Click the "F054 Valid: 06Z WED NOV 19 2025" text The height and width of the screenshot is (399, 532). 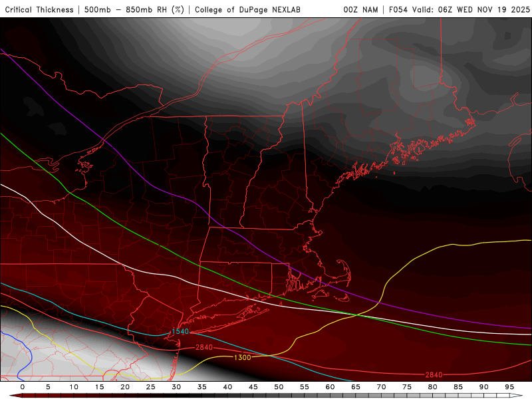(x=460, y=10)
